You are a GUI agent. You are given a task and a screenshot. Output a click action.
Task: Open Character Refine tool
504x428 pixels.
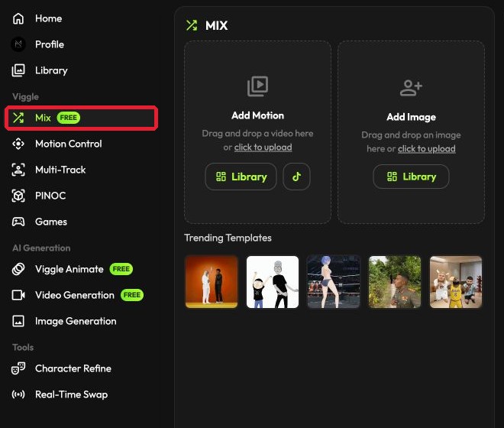pos(73,368)
